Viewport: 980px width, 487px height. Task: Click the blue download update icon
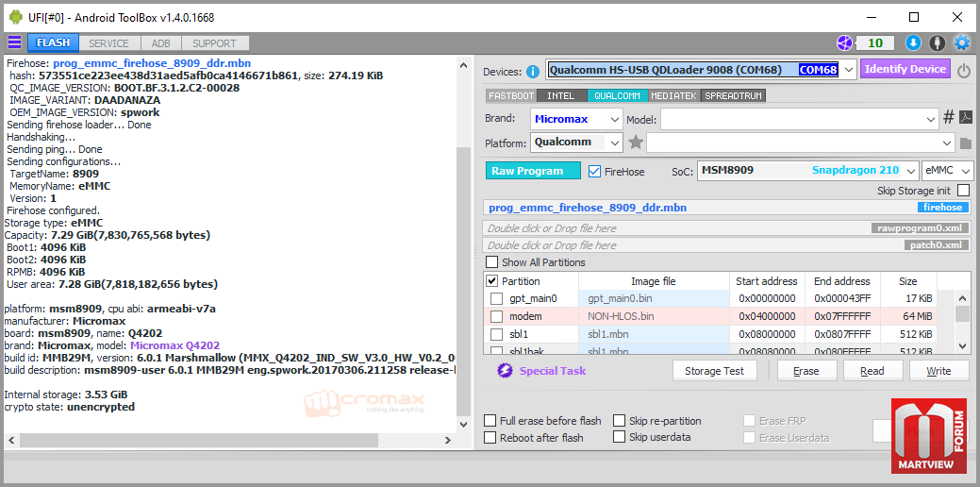913,42
